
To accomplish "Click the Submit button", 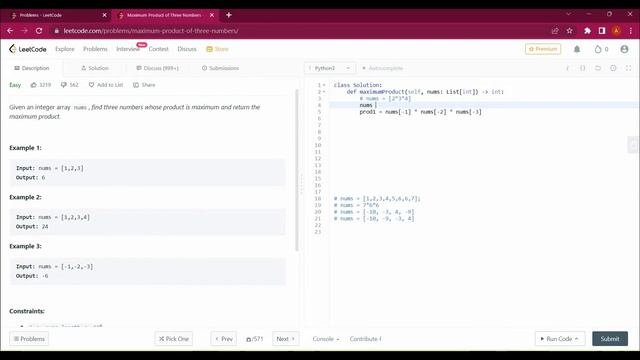I will point(610,339).
